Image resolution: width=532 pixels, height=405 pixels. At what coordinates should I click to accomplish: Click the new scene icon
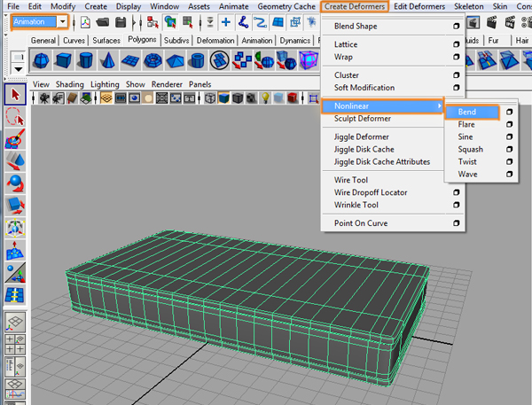click(85, 22)
